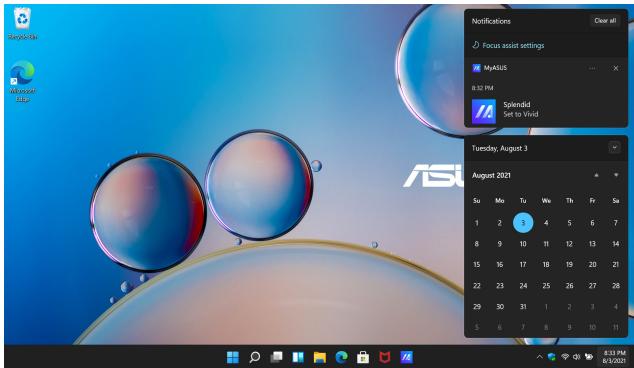This screenshot has height=368, width=634.
Task: Go to previous month with up arrow
Action: (596, 175)
